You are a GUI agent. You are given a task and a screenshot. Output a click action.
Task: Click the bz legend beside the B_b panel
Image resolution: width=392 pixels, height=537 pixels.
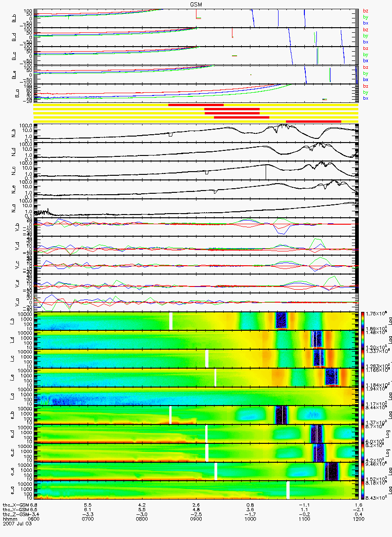366,11
